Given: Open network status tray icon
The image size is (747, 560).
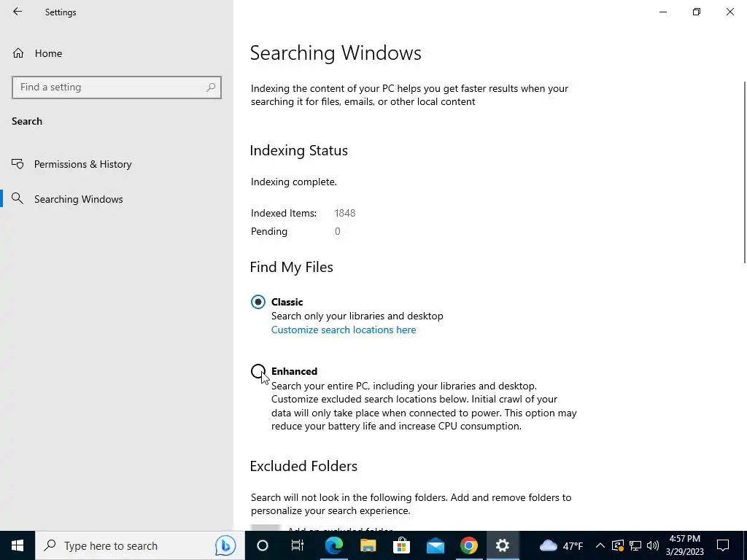Looking at the screenshot, I should (x=635, y=545).
